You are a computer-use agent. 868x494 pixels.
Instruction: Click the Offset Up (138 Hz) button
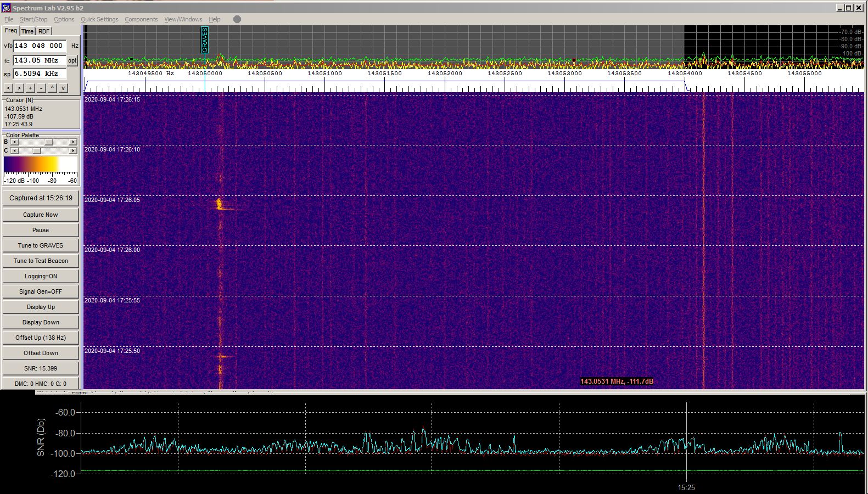point(41,338)
